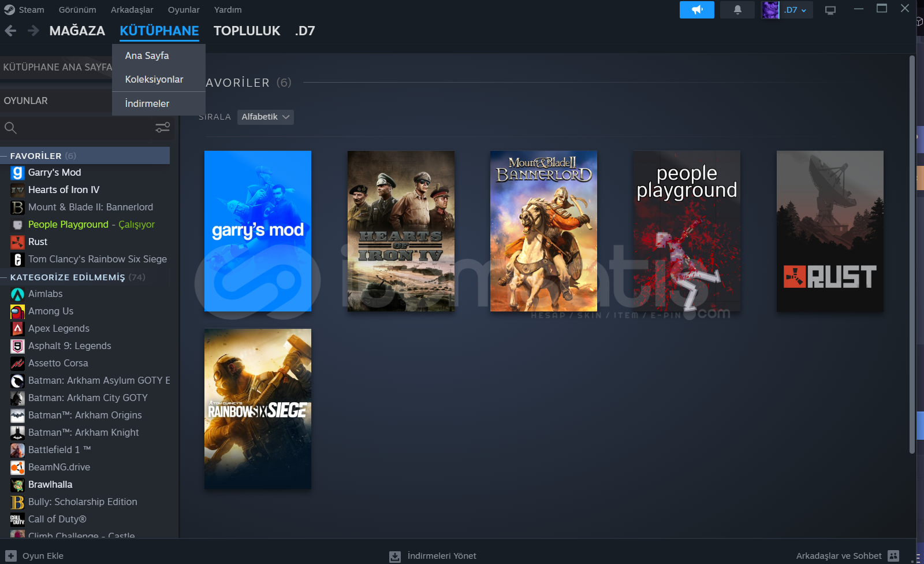Click the purple profile avatar
Screen dimensions: 924x564
[x=770, y=10]
